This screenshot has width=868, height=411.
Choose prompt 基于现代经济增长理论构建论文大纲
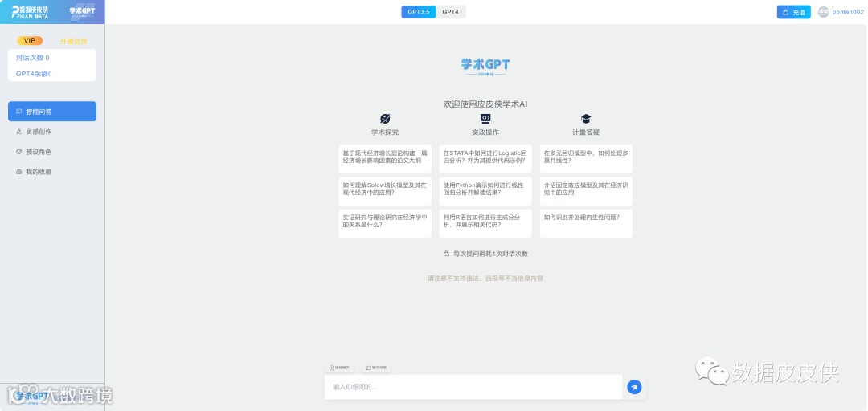(385, 159)
